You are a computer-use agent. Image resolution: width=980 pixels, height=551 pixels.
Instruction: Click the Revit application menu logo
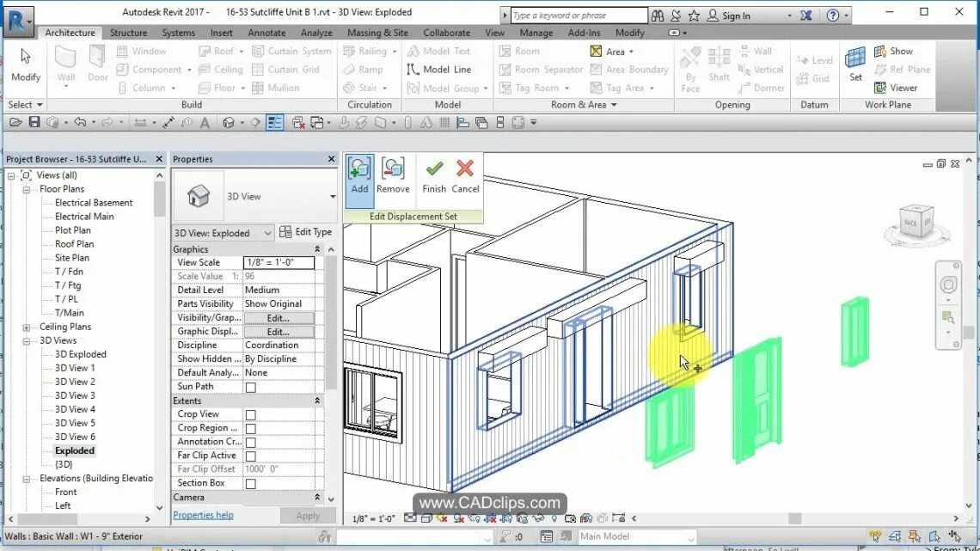(x=18, y=20)
